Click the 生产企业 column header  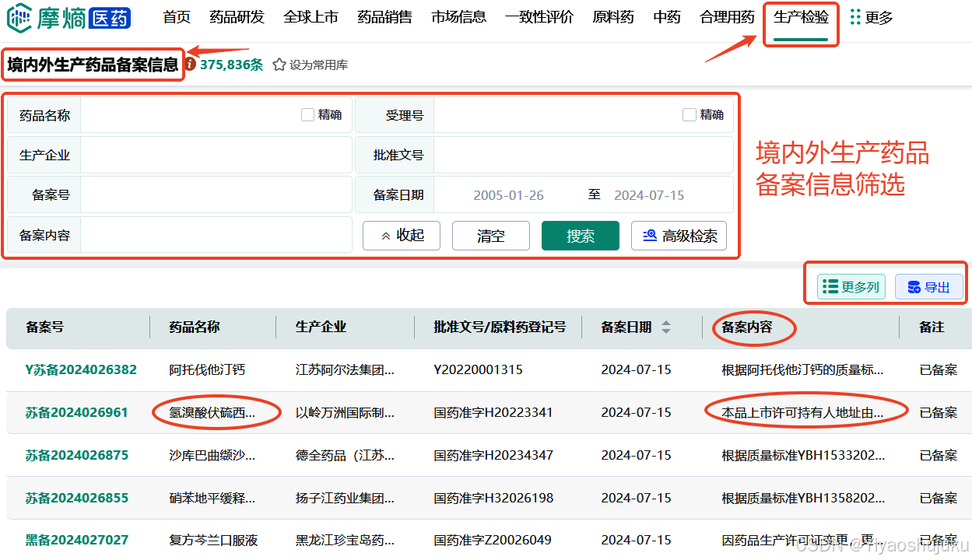(321, 327)
